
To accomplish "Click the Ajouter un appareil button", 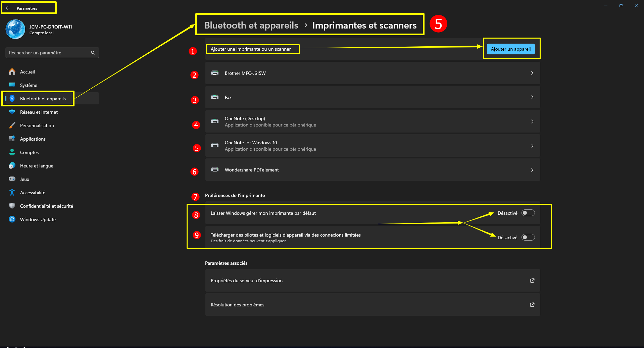I will 510,49.
